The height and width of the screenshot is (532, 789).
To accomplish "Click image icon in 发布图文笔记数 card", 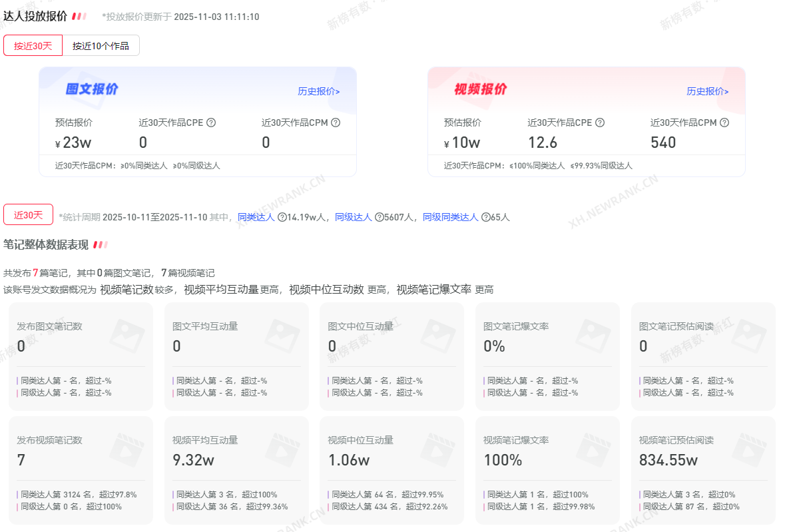I will [127, 335].
